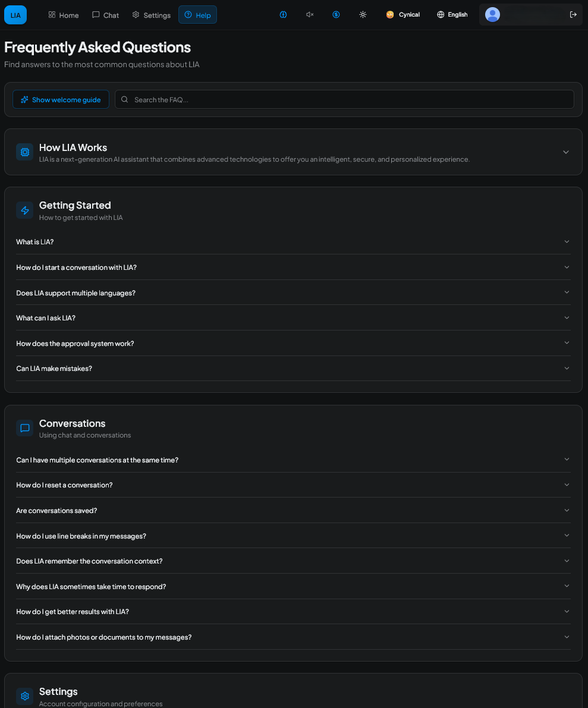Image resolution: width=588 pixels, height=708 pixels.
Task: Switch to light theme with the sun toggle
Action: [363, 14]
